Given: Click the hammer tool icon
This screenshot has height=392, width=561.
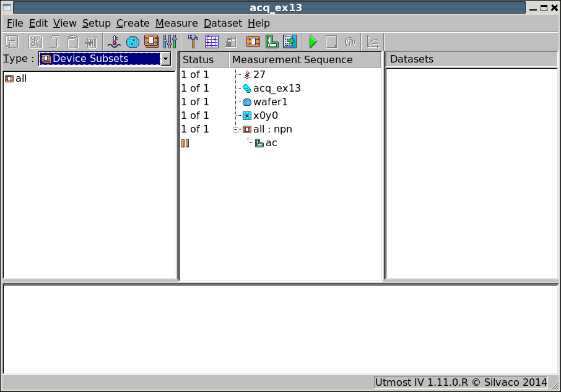Looking at the screenshot, I should (193, 42).
